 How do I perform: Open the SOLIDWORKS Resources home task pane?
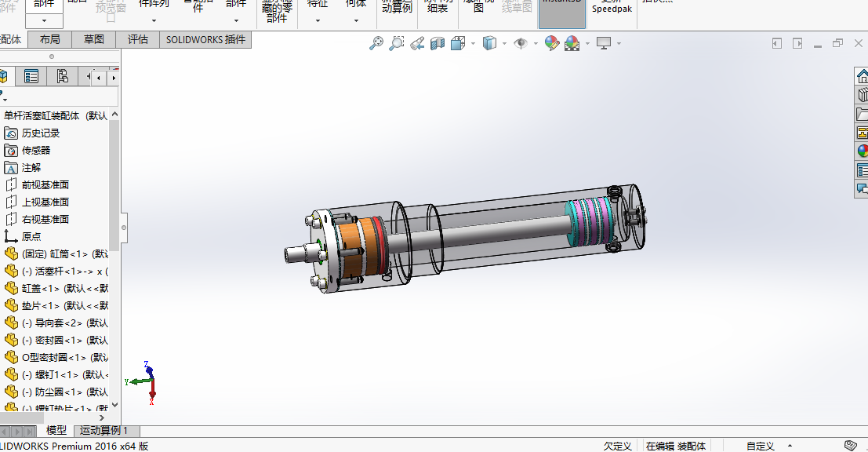862,76
